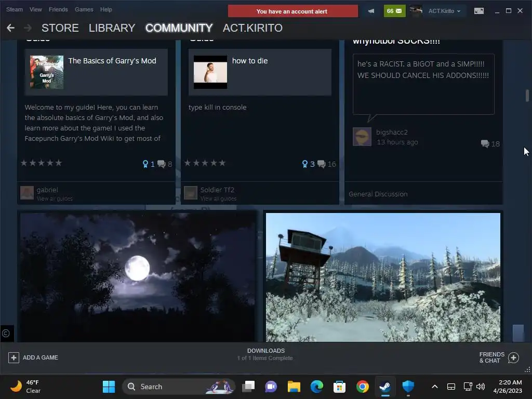The image size is (532, 399).
Task: Click ADD A GAME label
Action: (41, 357)
